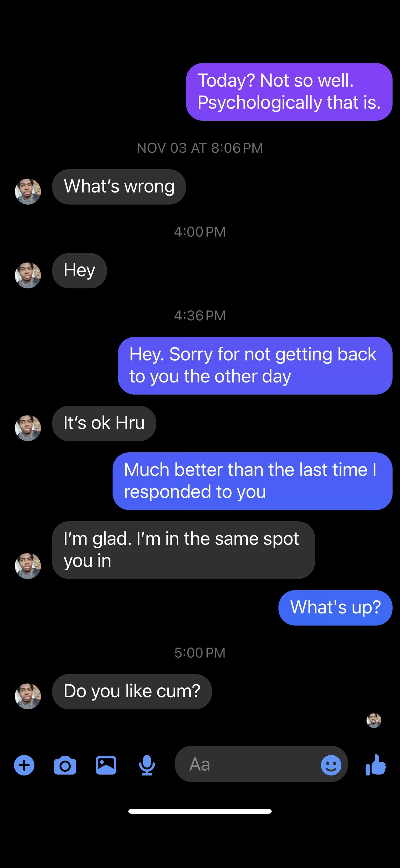Tap sender avatar beside "What's wrong"
Viewport: 400px width, 868px height.
click(28, 192)
